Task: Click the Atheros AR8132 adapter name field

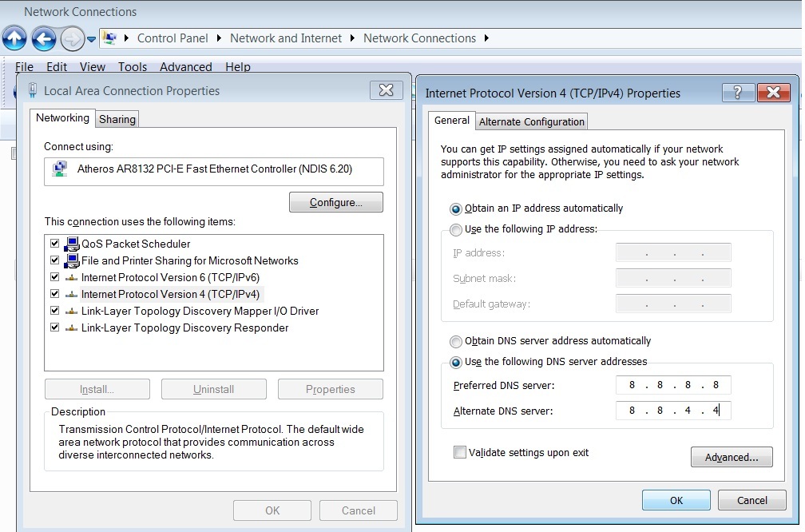Action: click(213, 171)
